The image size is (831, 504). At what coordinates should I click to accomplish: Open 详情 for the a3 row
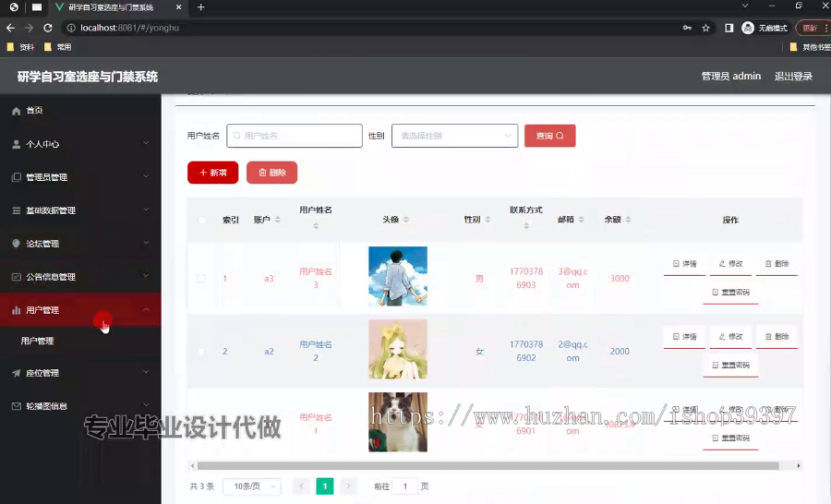pyautogui.click(x=685, y=264)
